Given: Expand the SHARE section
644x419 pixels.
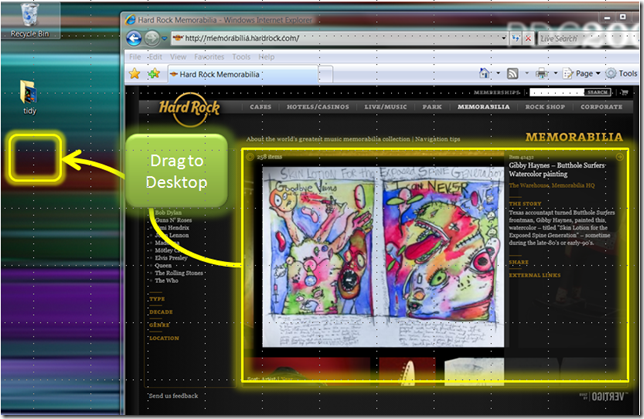Looking at the screenshot, I should 519,262.
